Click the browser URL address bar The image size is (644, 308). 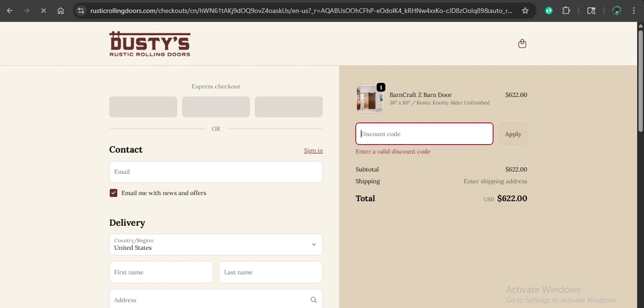click(301, 11)
